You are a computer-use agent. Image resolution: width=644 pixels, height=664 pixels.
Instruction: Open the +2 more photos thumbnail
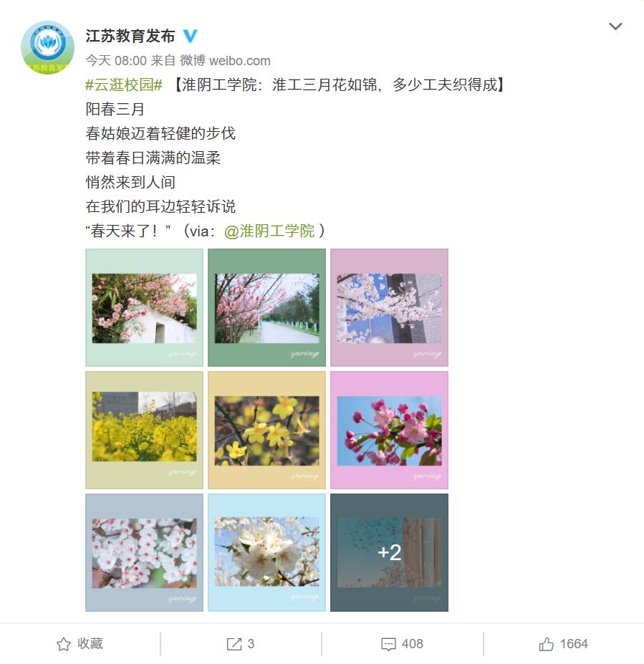click(389, 552)
